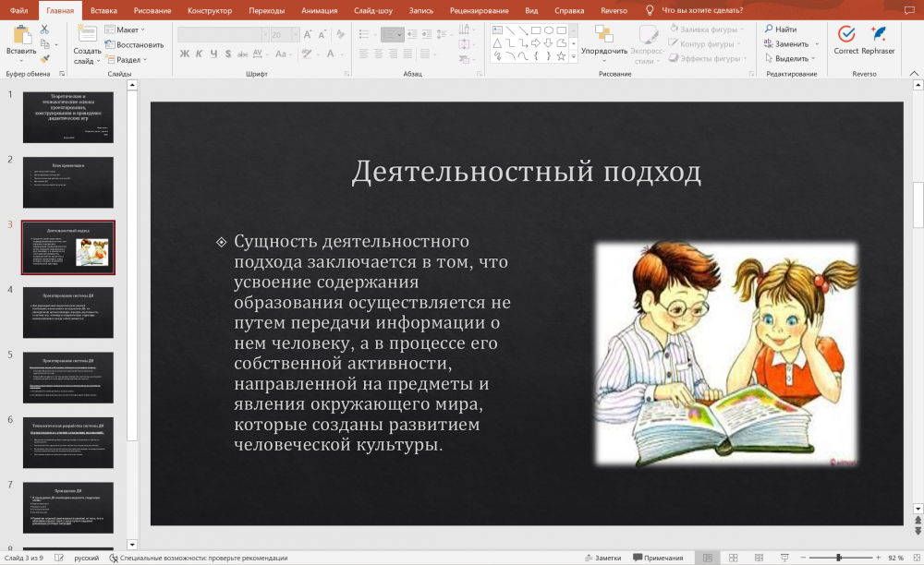Switch to Slide Sorter view icon
The height and width of the screenshot is (565, 924).
tap(733, 558)
